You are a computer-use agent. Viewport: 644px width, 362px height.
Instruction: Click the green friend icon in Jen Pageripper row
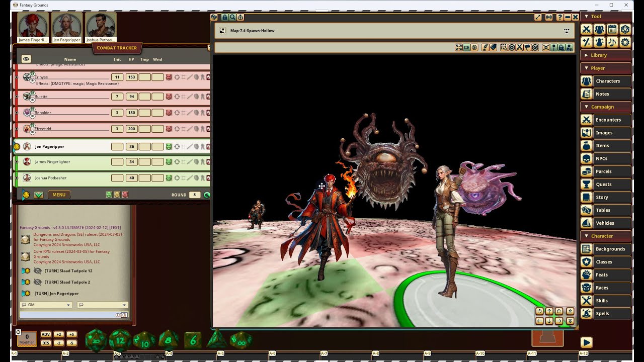coord(169,147)
